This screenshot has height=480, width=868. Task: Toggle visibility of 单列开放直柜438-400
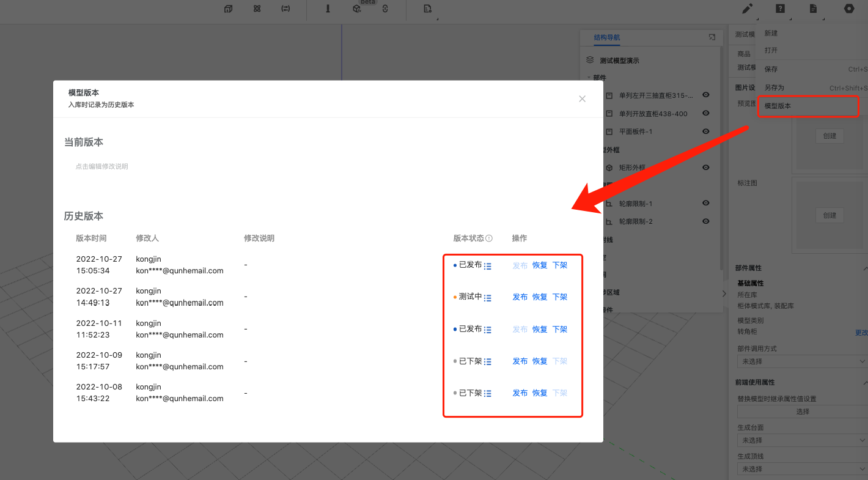coord(706,113)
